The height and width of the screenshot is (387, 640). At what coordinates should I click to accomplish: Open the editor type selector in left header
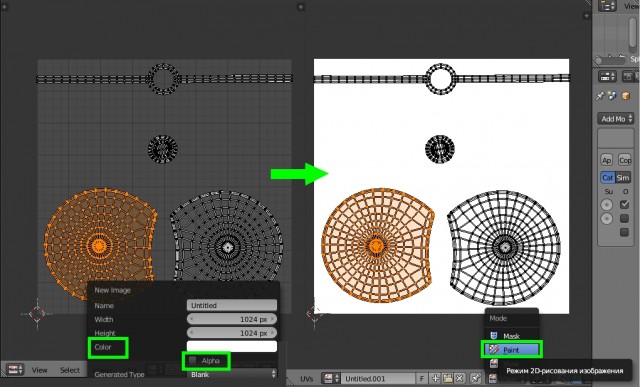pyautogui.click(x=16, y=370)
